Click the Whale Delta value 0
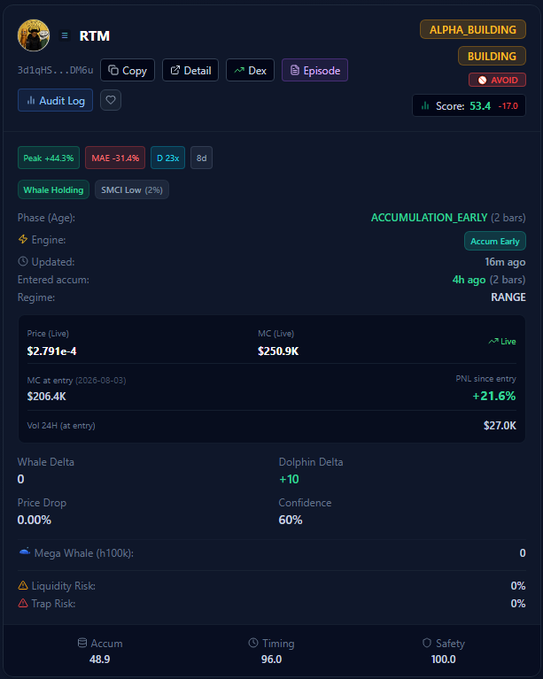 (21, 479)
